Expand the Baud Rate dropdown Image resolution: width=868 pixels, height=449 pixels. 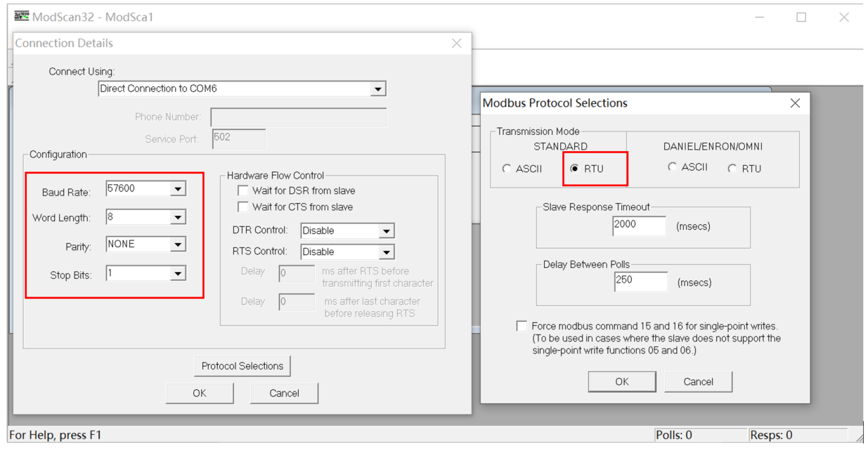(x=178, y=189)
